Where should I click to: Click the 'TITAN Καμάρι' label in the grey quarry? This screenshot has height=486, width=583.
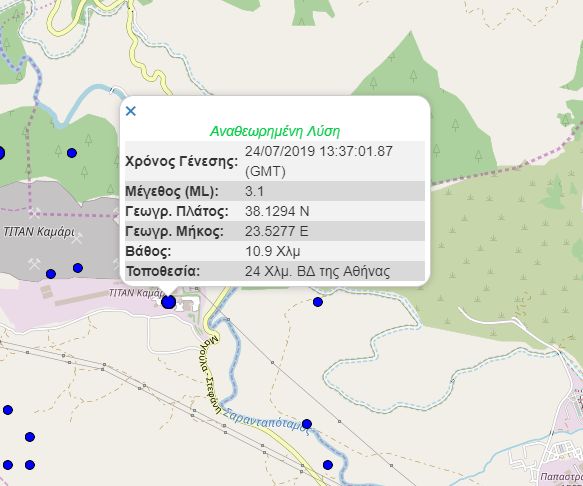point(39,232)
